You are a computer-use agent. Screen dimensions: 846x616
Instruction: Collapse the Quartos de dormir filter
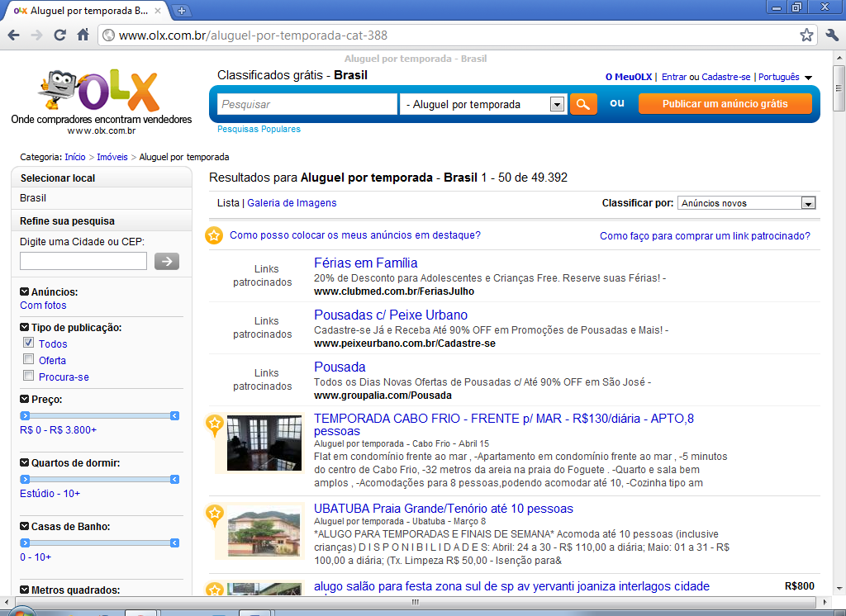click(x=24, y=462)
